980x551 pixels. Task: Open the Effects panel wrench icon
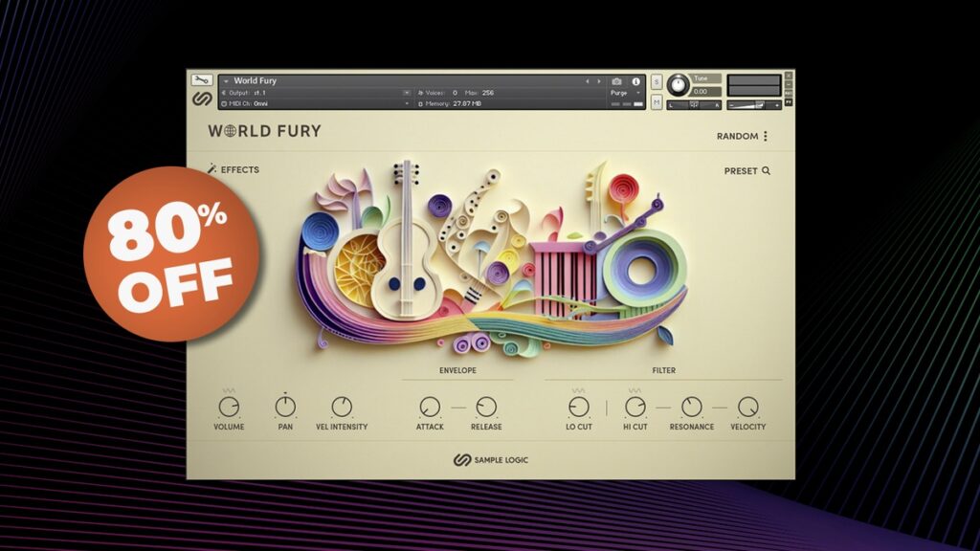tap(212, 169)
